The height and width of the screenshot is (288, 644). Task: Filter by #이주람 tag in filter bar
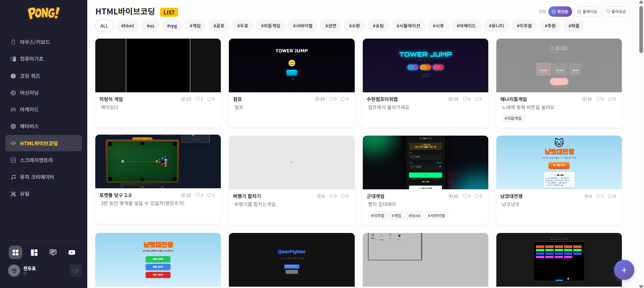pyautogui.click(x=524, y=26)
